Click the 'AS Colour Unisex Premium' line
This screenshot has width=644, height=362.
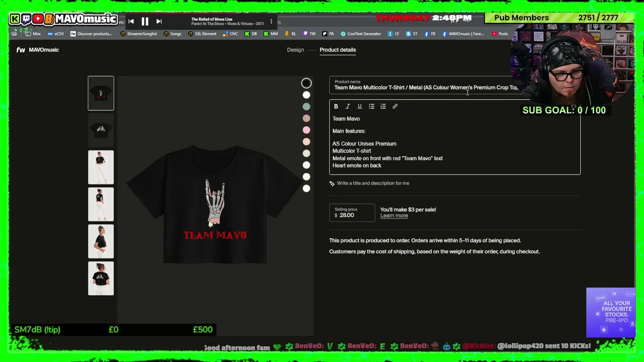[364, 144]
